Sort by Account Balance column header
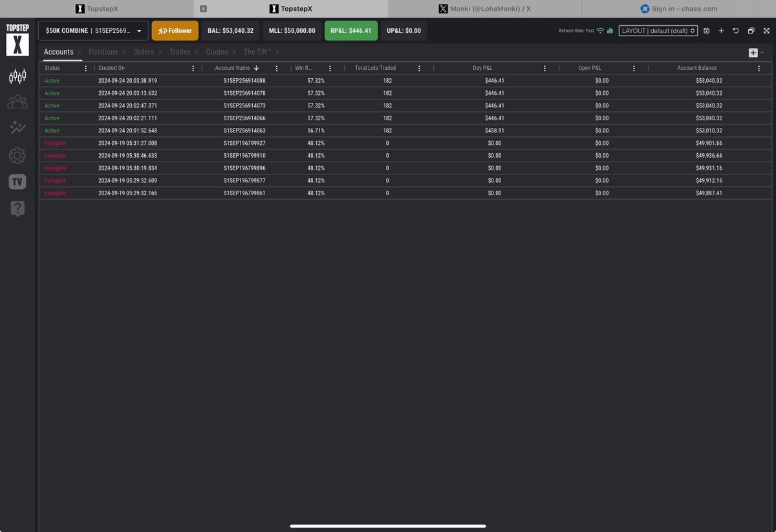 697,68
